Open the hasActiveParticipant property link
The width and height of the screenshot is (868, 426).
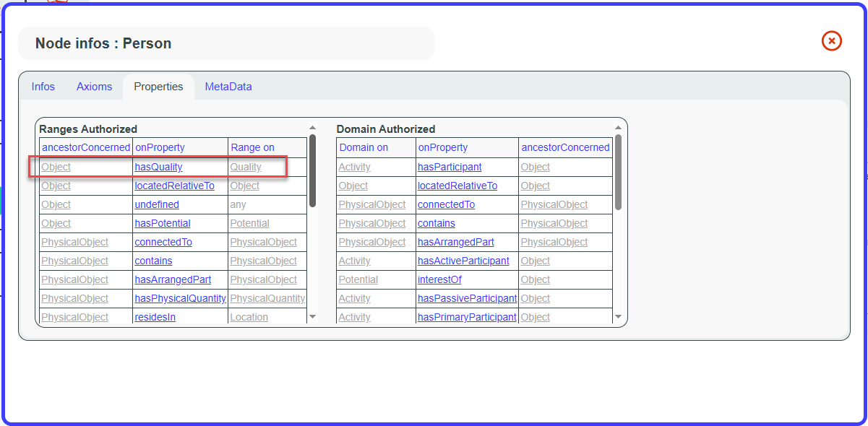click(x=463, y=261)
